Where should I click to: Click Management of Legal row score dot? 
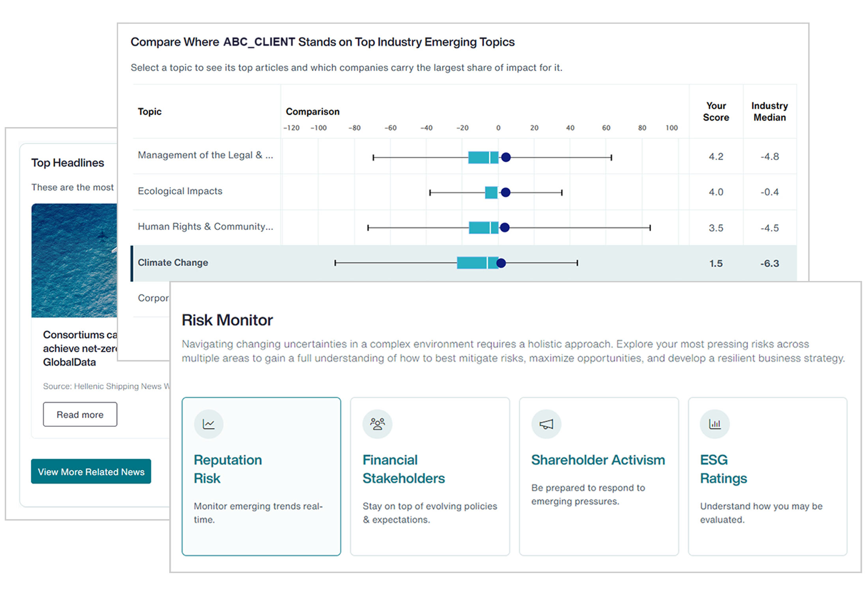coord(506,157)
